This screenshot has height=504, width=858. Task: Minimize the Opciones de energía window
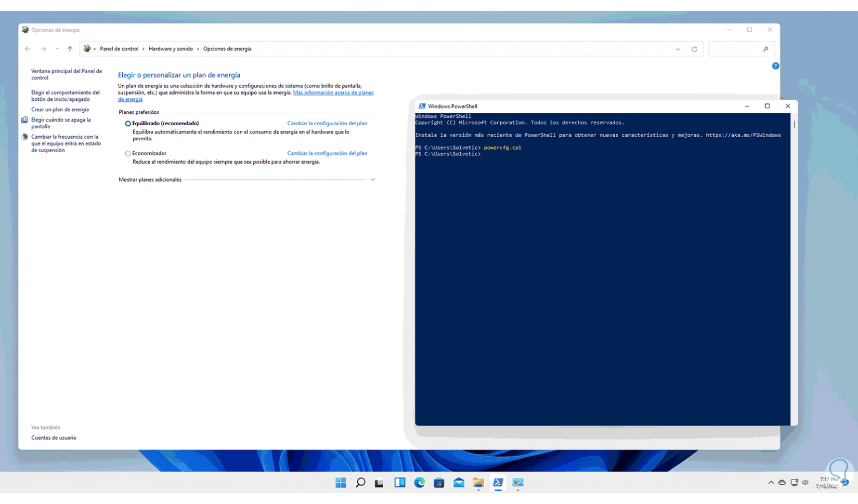[x=729, y=30]
